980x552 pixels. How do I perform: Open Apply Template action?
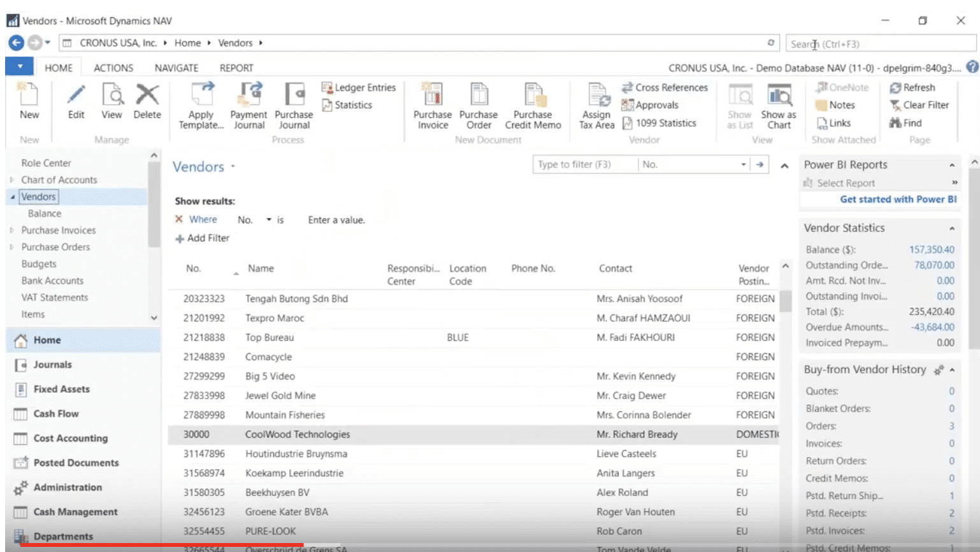tap(201, 106)
